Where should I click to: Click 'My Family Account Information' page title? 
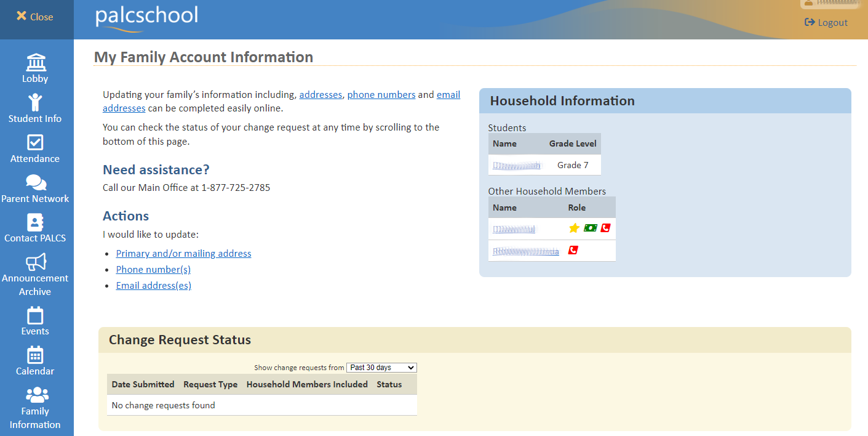click(204, 57)
